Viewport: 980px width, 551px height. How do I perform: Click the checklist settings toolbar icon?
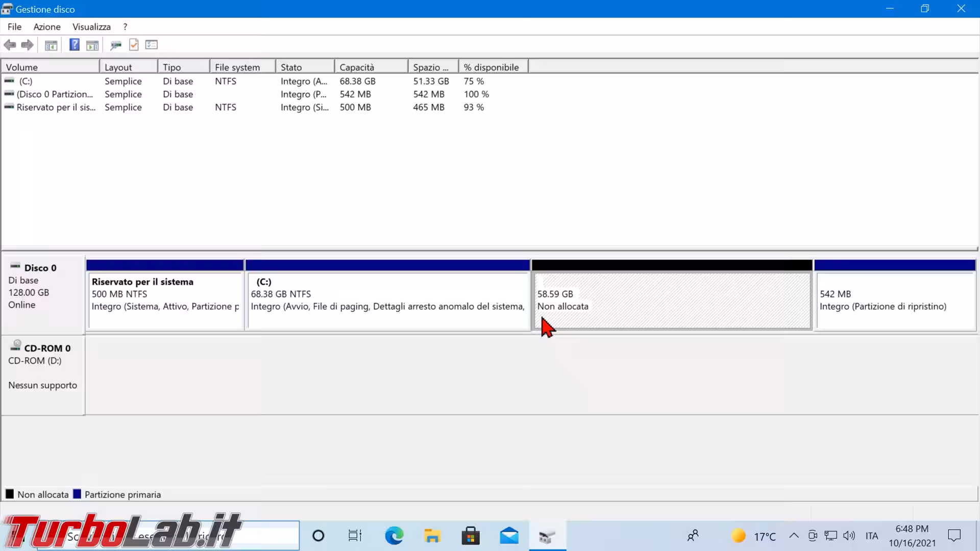(152, 45)
